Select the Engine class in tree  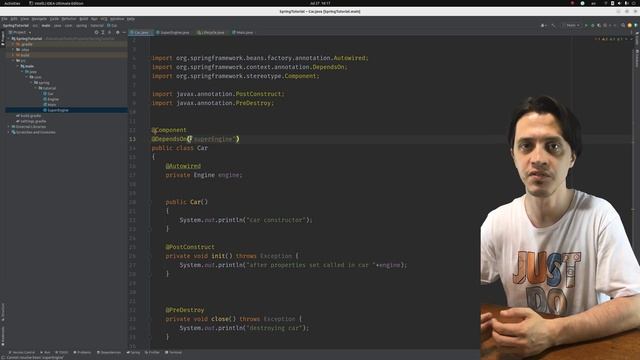[x=51, y=99]
